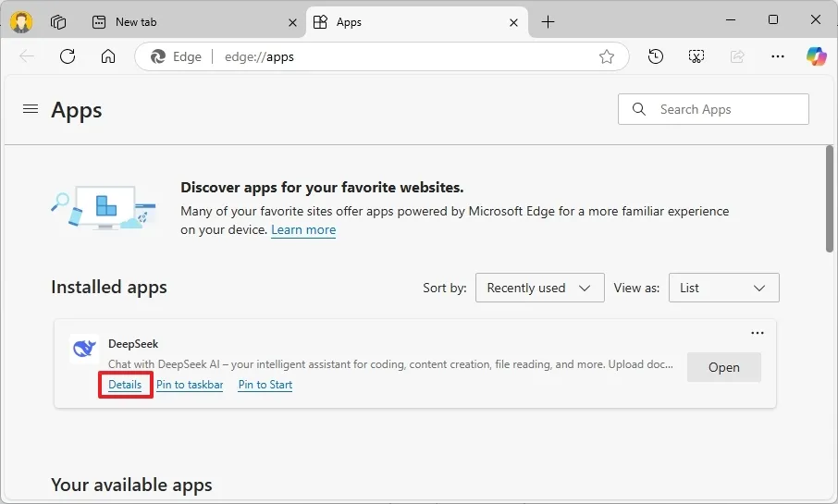Open Copilot sidebar
The height and width of the screenshot is (504, 838).
pyautogui.click(x=817, y=56)
